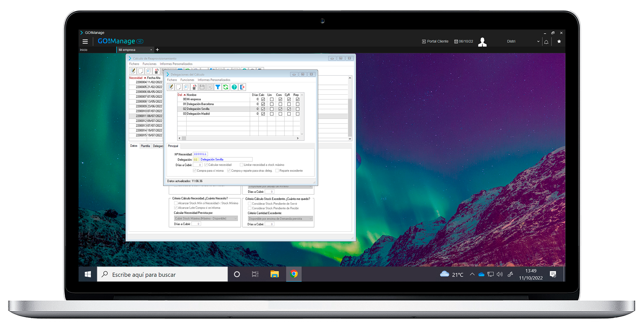
Task: Open notifications bell icon in GO!Manage header
Action: [x=546, y=42]
